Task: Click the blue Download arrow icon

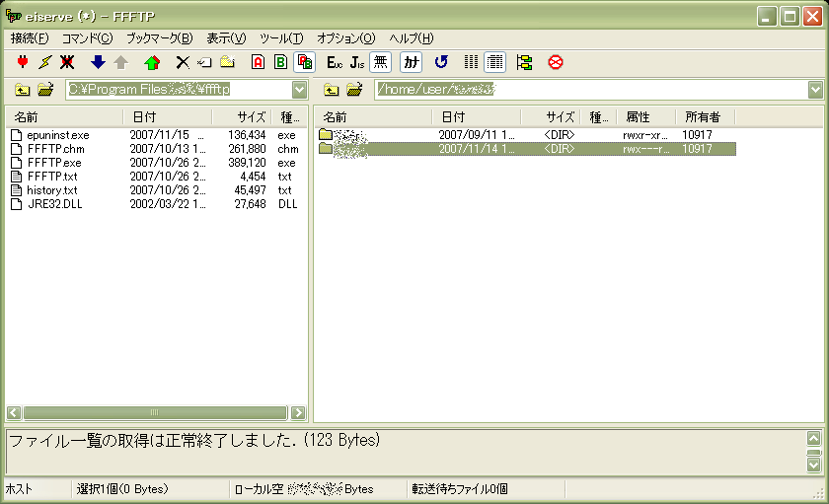Action: (x=98, y=62)
